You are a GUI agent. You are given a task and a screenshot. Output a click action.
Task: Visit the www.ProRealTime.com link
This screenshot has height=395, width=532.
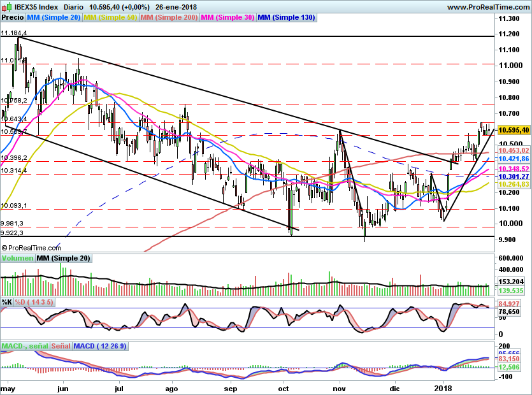tap(488, 6)
